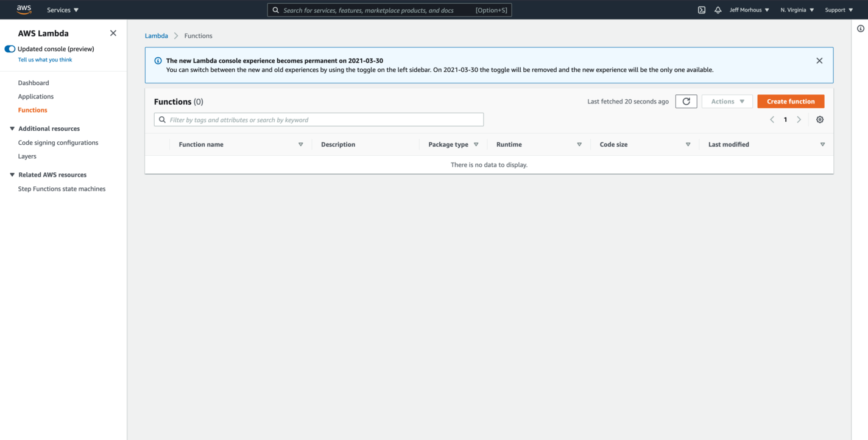
Task: Open the N. Virginia region selector
Action: 796,10
